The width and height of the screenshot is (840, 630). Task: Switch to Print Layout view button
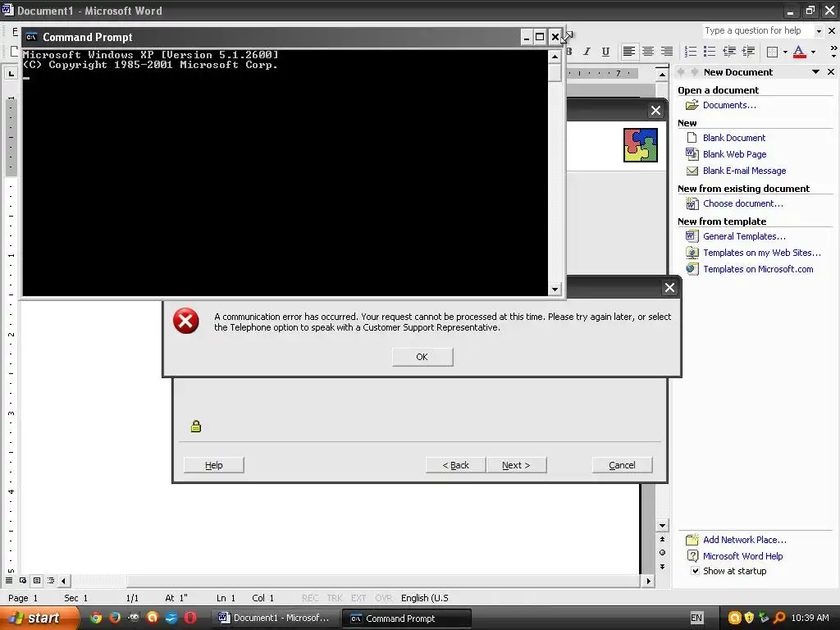(37, 581)
